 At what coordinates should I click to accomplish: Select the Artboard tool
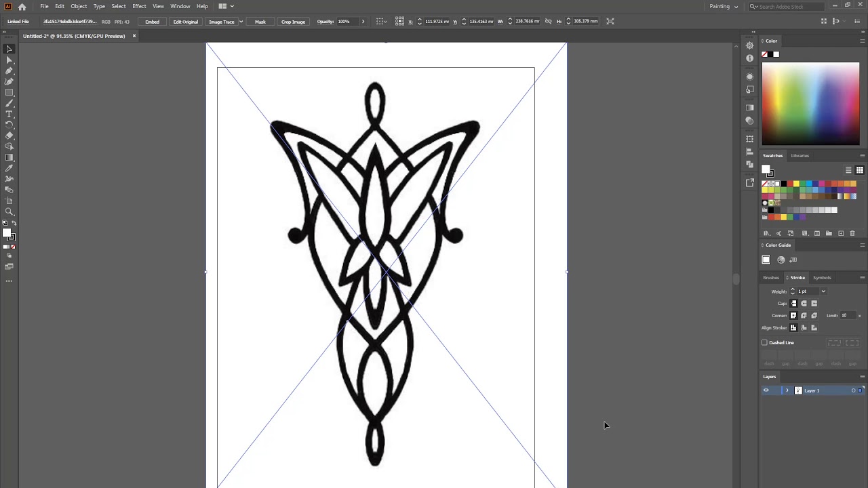point(9,201)
